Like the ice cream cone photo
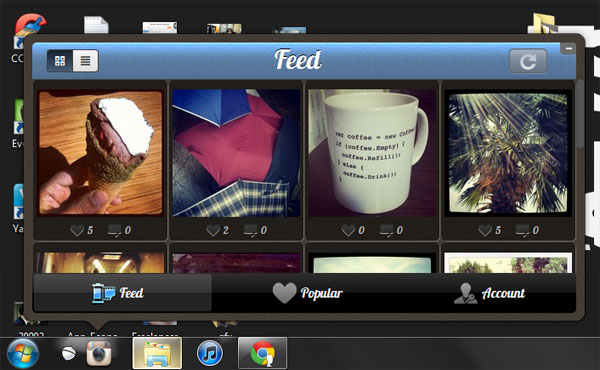The image size is (600, 370). [x=77, y=230]
